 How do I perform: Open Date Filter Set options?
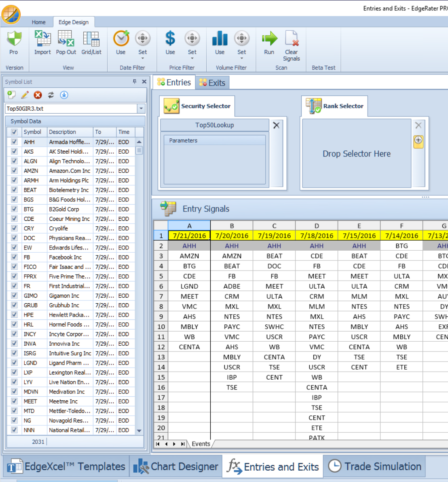click(143, 39)
